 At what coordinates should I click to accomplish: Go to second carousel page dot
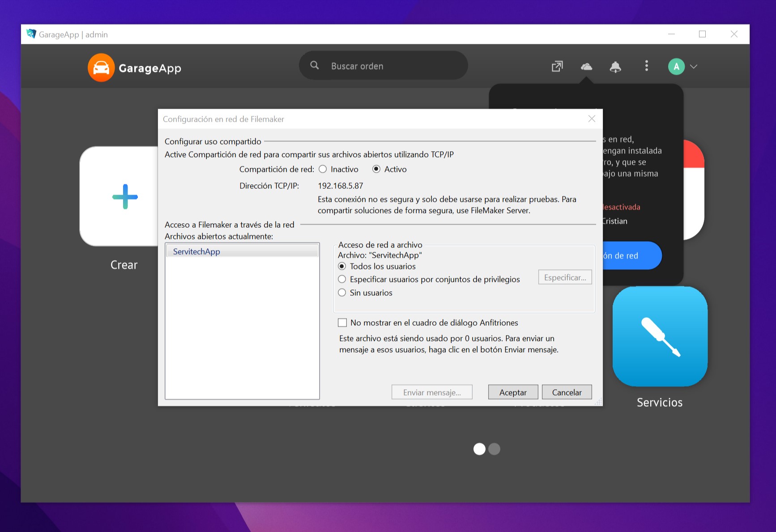tap(494, 449)
